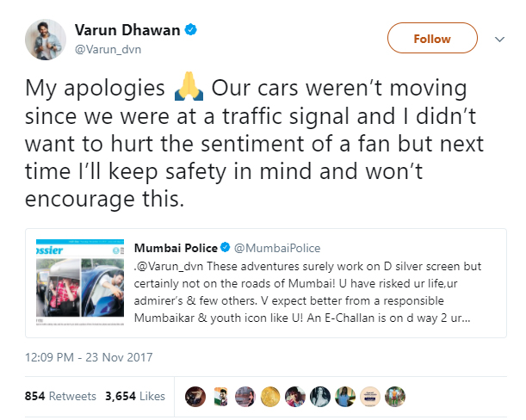Viewport: 526px width, 420px height.
Task: Click the gold coin liker avatar
Action: point(270,397)
